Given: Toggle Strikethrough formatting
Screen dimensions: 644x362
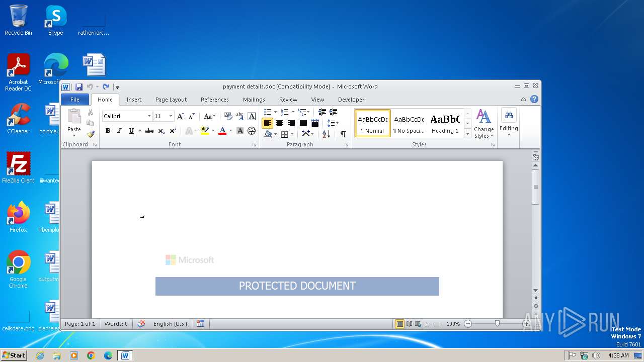Looking at the screenshot, I should pyautogui.click(x=149, y=131).
